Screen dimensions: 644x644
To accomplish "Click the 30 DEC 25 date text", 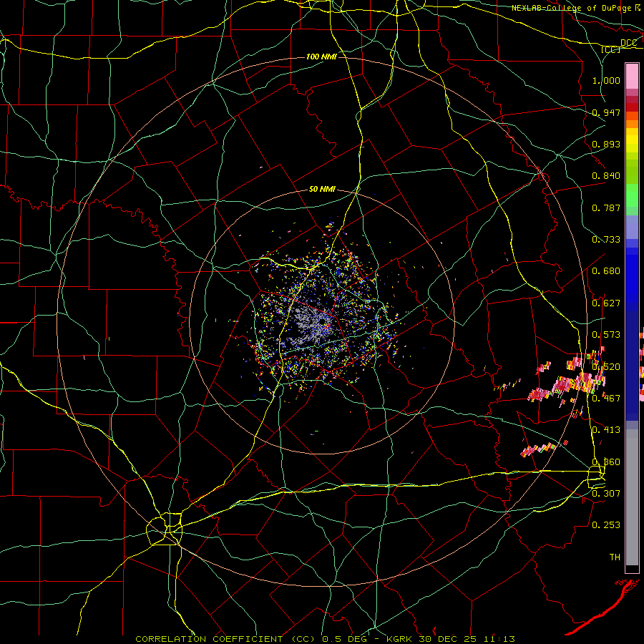I will 448,639.
